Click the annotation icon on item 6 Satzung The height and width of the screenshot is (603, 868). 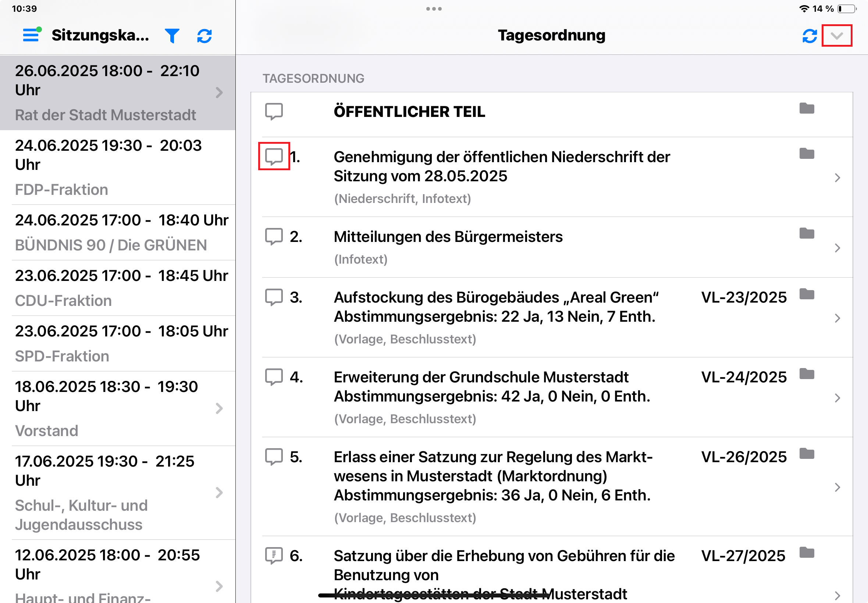click(x=274, y=556)
